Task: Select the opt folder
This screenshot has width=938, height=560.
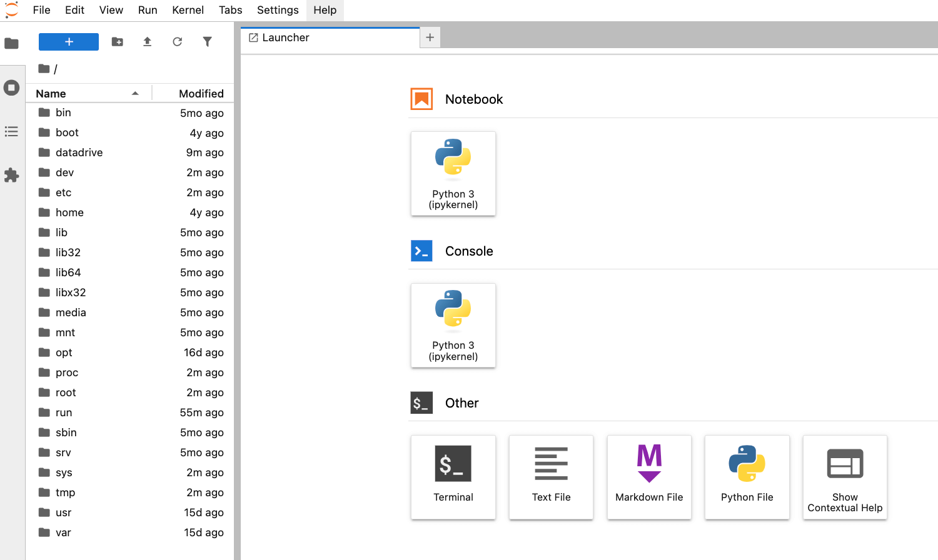Action: pos(130,352)
